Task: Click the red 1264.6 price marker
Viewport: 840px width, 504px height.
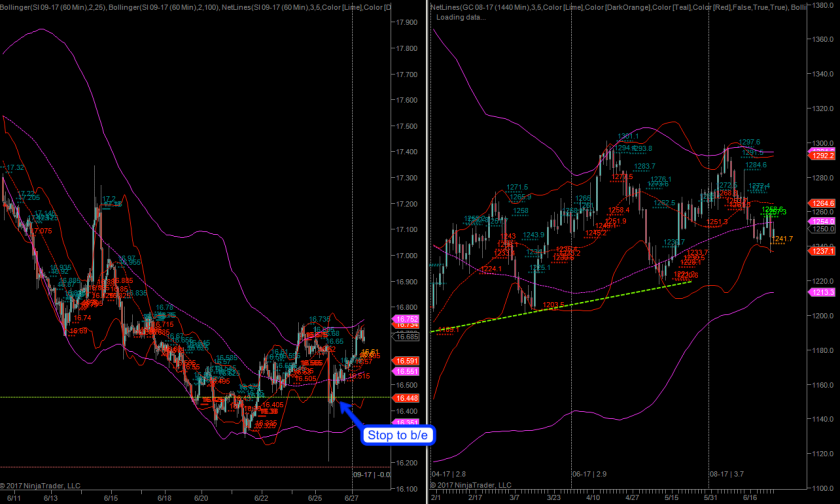Action: (823, 203)
